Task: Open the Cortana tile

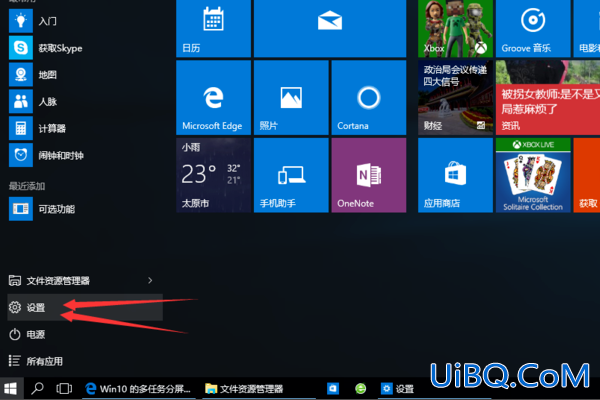Action: coord(369,98)
